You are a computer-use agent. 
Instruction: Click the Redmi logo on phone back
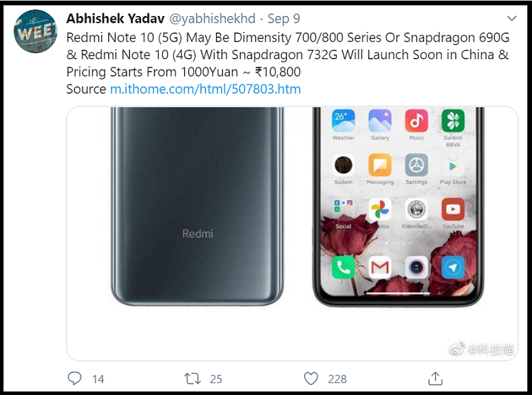[x=198, y=234]
